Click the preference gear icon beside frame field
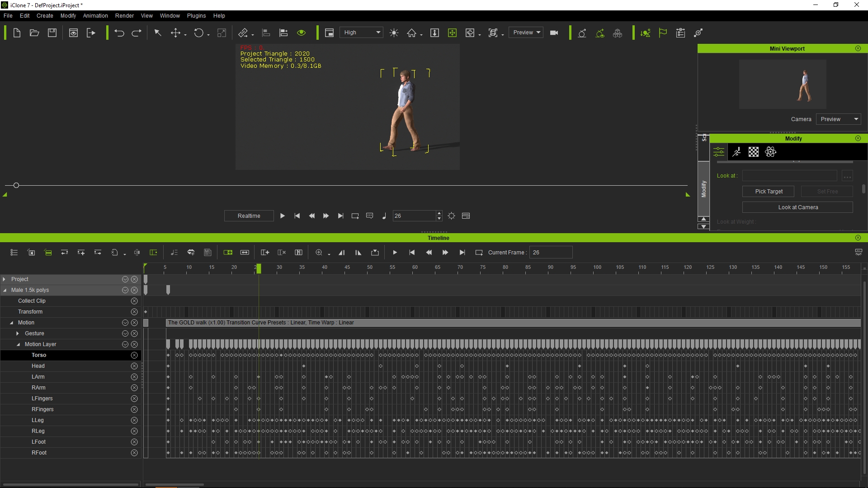Screen dimensions: 868x488 452,216
